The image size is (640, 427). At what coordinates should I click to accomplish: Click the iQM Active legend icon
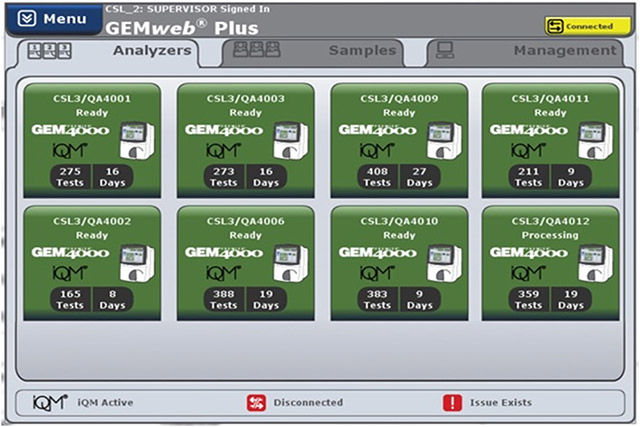50,402
